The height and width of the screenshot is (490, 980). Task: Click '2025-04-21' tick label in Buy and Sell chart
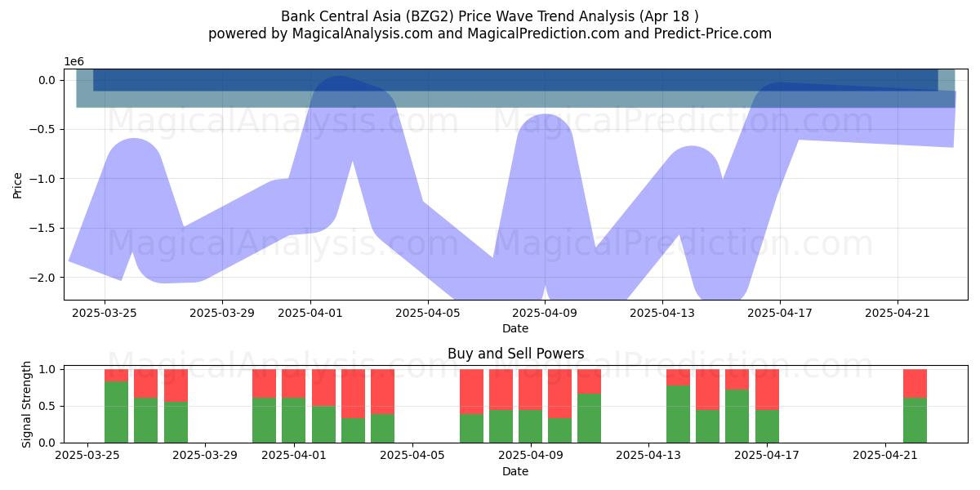click(x=885, y=455)
